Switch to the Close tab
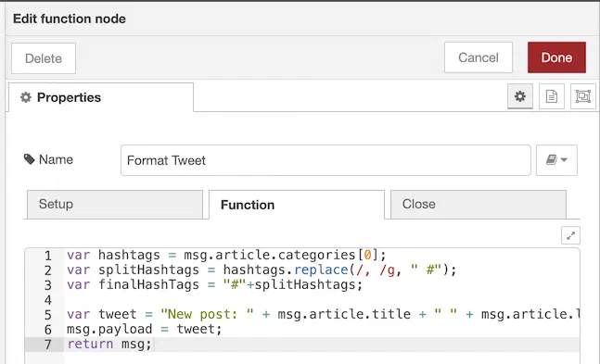 479,205
